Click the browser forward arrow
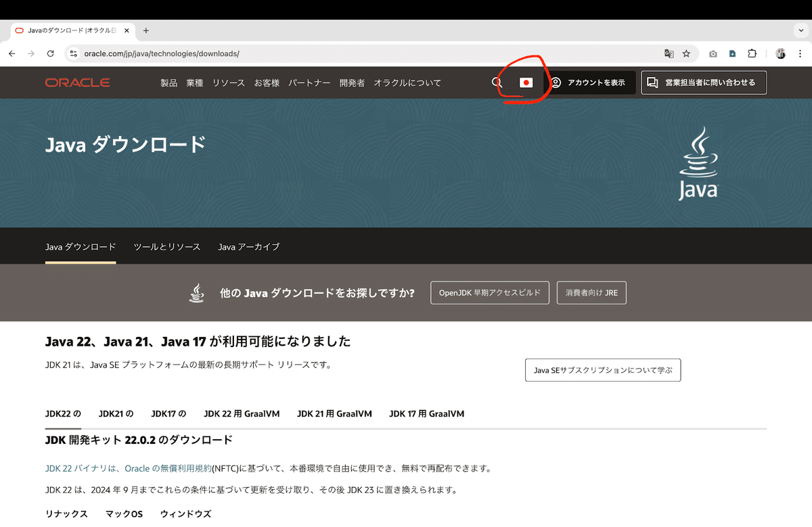The height and width of the screenshot is (527, 812). [x=31, y=53]
